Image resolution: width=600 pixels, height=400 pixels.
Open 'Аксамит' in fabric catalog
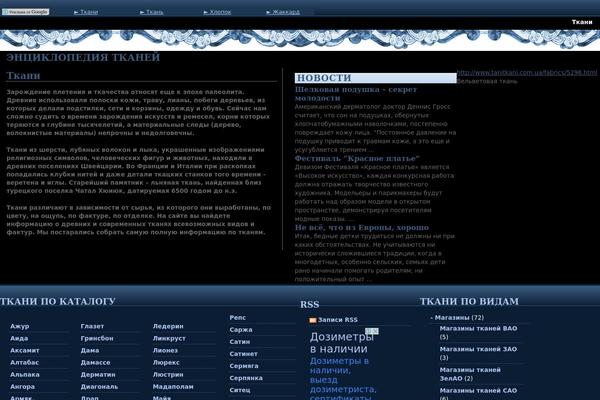[25, 350]
